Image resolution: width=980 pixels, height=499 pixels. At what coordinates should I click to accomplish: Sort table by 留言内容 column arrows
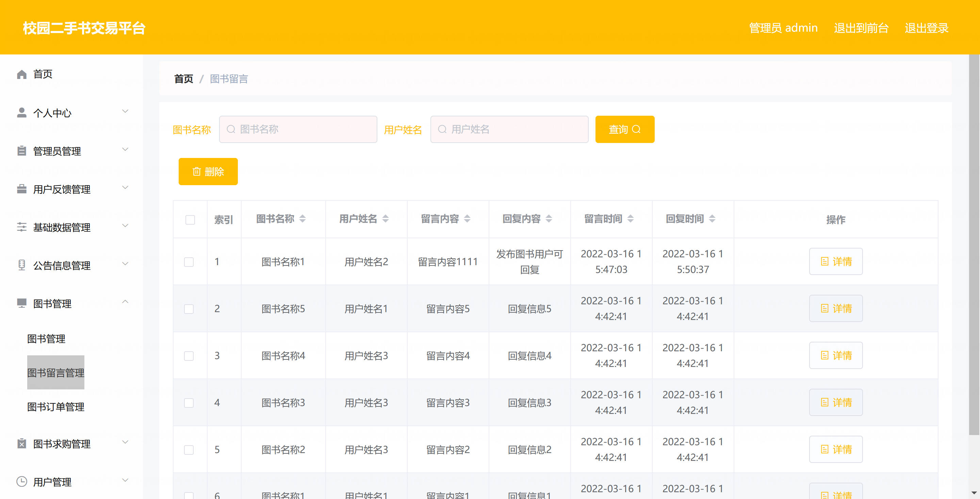467,219
